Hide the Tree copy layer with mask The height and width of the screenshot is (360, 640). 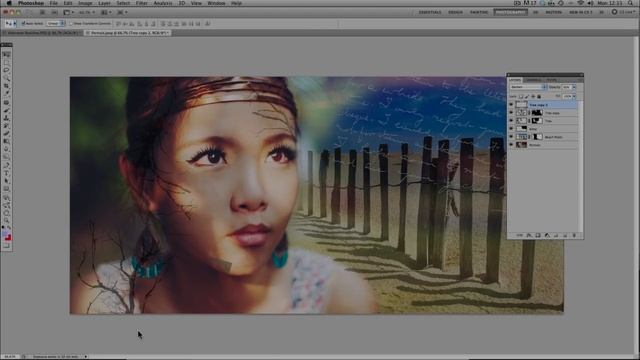click(511, 113)
